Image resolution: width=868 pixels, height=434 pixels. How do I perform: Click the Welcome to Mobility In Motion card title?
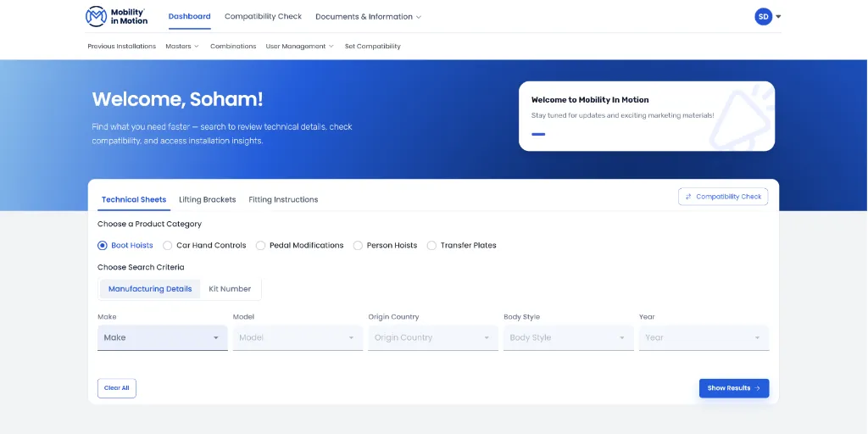tap(590, 100)
